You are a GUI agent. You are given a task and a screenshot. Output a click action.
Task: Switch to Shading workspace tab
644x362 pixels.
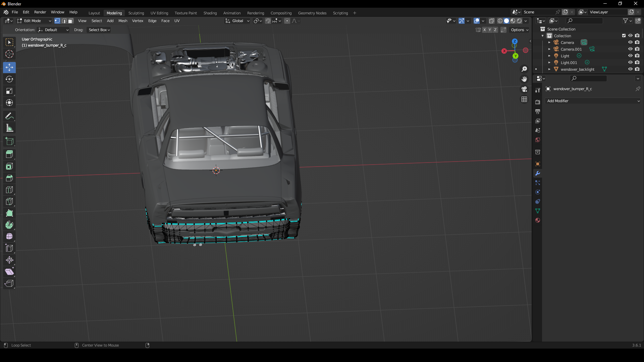[210, 13]
